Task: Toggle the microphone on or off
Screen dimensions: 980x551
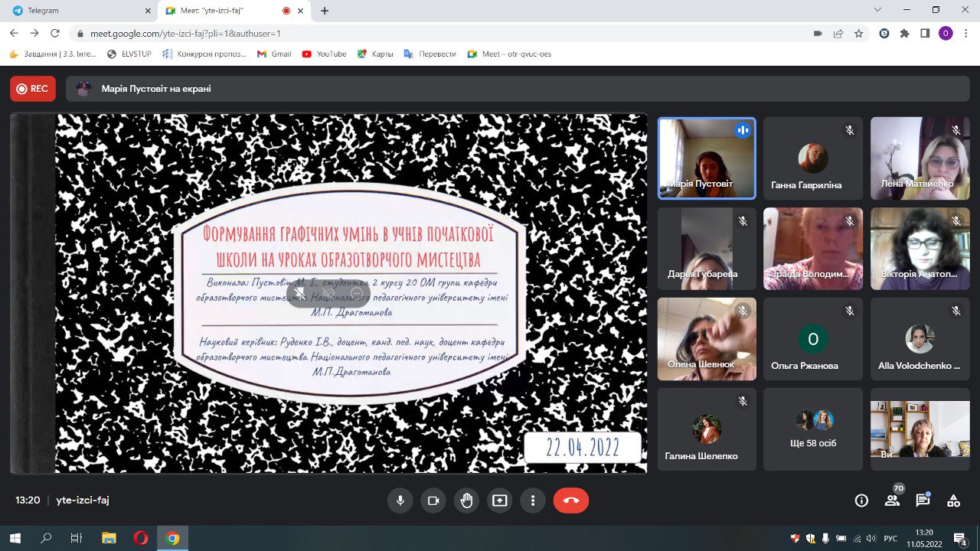Action: click(x=400, y=500)
